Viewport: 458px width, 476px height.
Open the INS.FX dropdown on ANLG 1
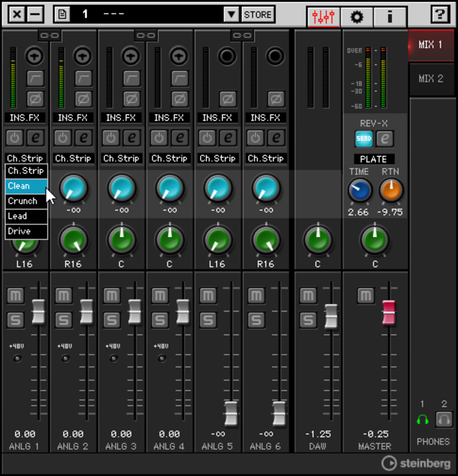tap(25, 118)
